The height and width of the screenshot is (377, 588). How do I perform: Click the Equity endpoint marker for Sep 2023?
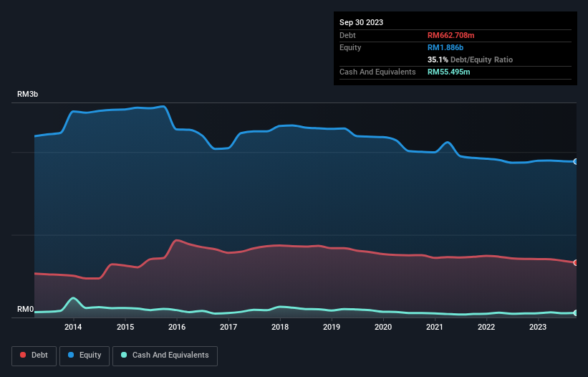click(576, 162)
